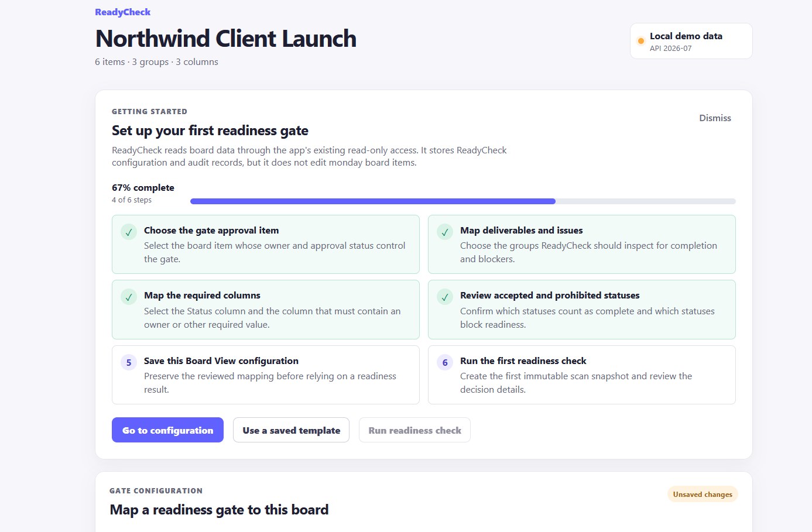Click the GETTING STARTED section label
The width and height of the screenshot is (812, 532).
point(150,111)
